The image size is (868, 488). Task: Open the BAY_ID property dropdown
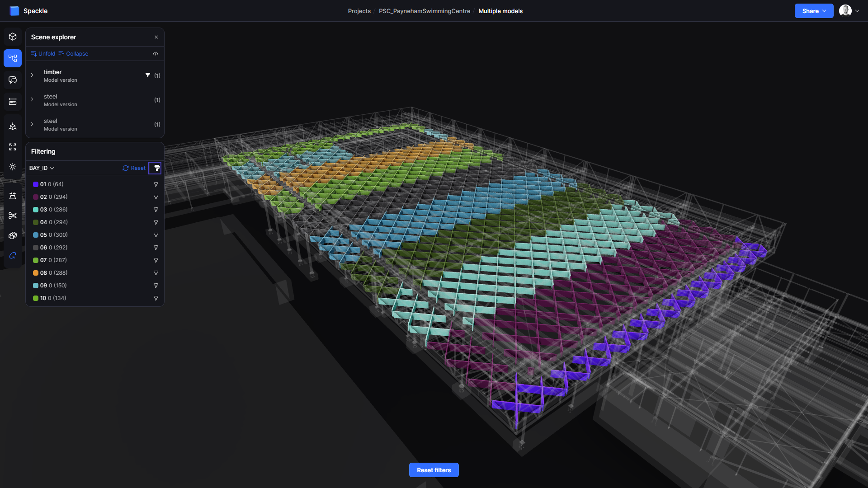(42, 168)
